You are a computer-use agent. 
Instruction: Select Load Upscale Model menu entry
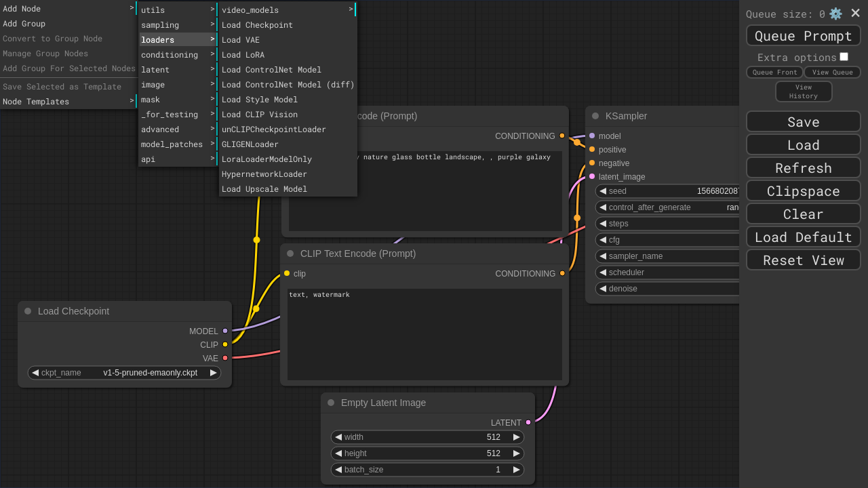264,189
